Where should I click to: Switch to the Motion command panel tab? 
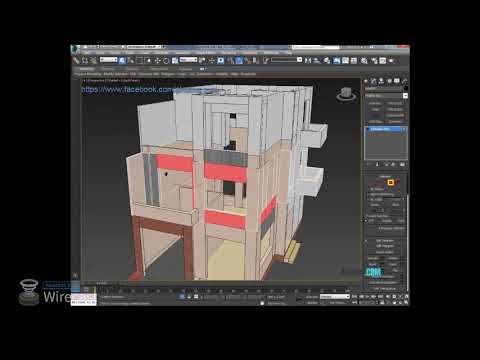click(390, 81)
